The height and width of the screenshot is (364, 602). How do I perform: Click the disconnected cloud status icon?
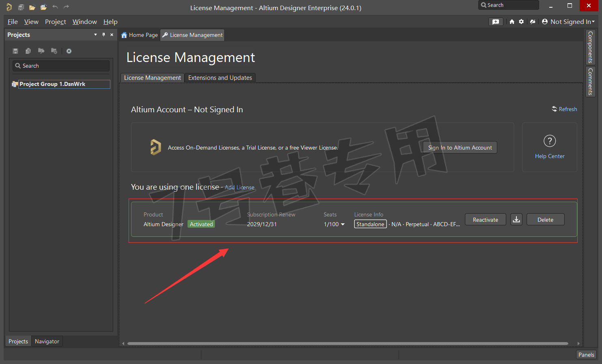tap(533, 22)
